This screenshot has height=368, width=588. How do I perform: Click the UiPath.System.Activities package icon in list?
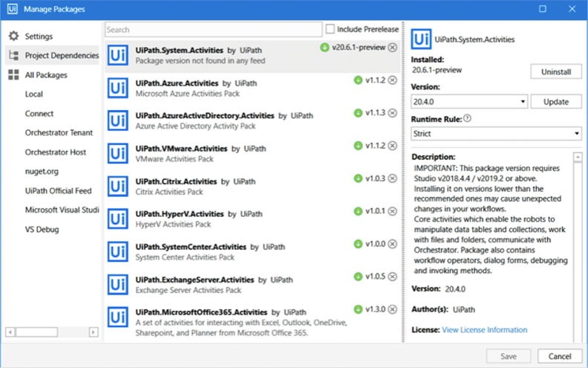[x=118, y=56]
